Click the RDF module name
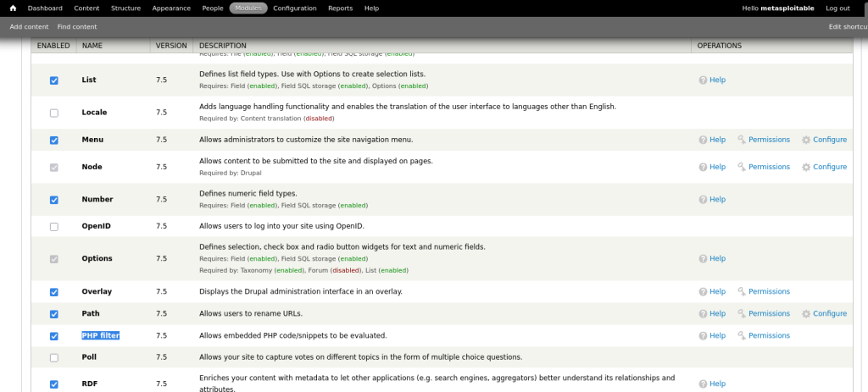 pos(89,384)
